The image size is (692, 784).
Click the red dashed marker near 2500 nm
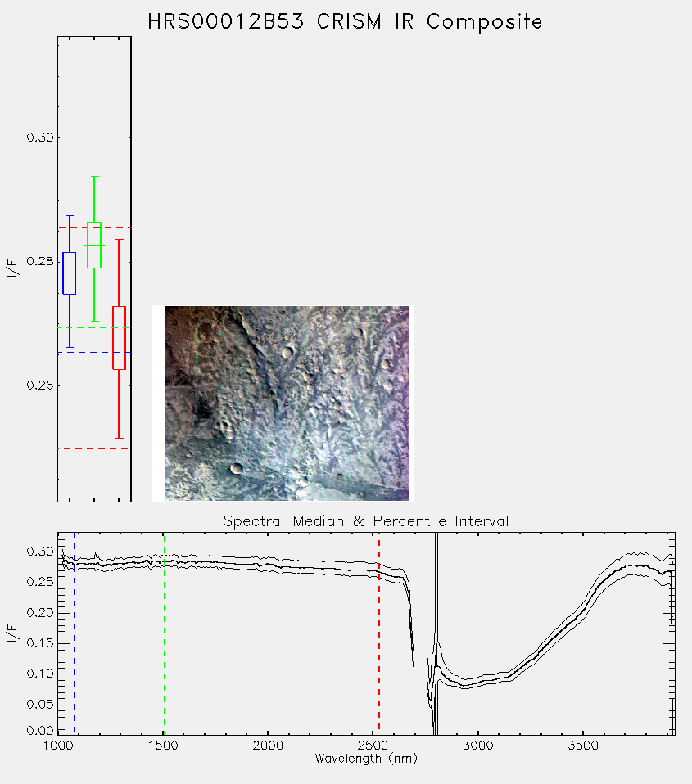(379, 633)
